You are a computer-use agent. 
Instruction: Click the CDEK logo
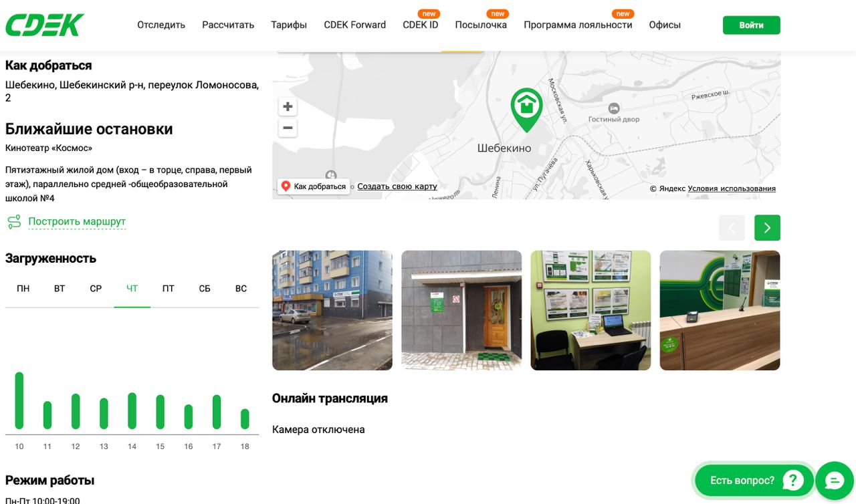click(x=45, y=25)
